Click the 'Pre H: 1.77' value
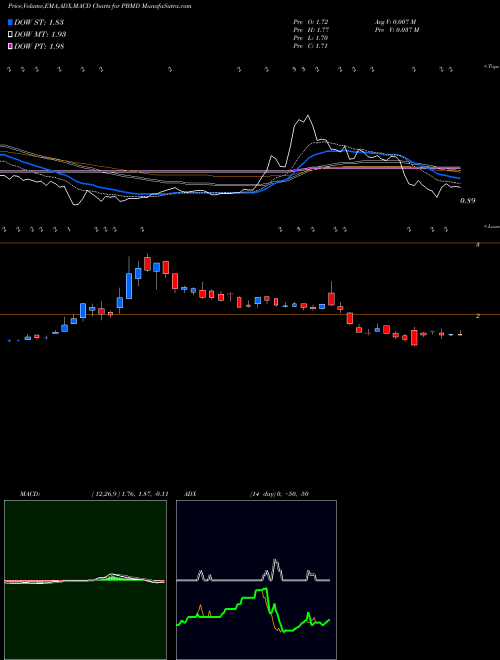Screen dimensions: 500x660 [x=311, y=29]
